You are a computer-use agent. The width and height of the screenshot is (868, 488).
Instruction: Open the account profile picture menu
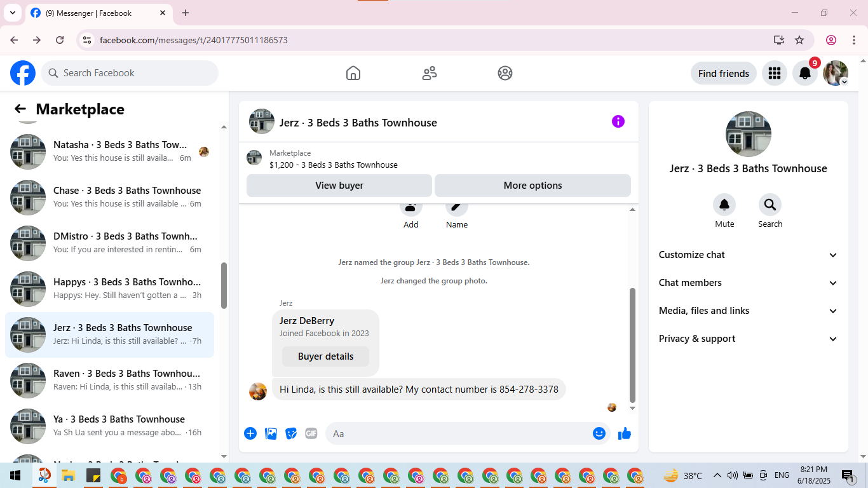pos(836,73)
